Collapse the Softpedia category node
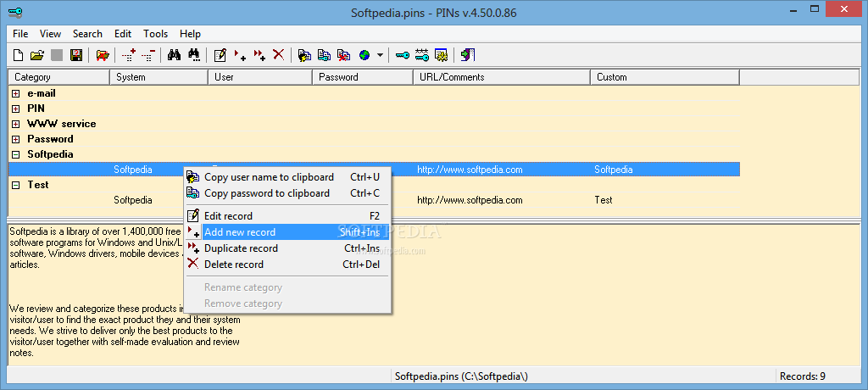 point(16,154)
